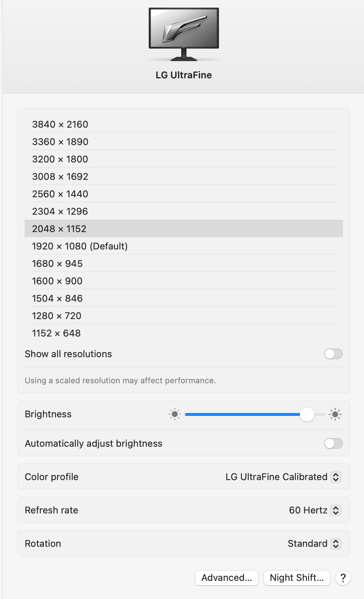
Task: Click the Advanced... button
Action: 227,578
